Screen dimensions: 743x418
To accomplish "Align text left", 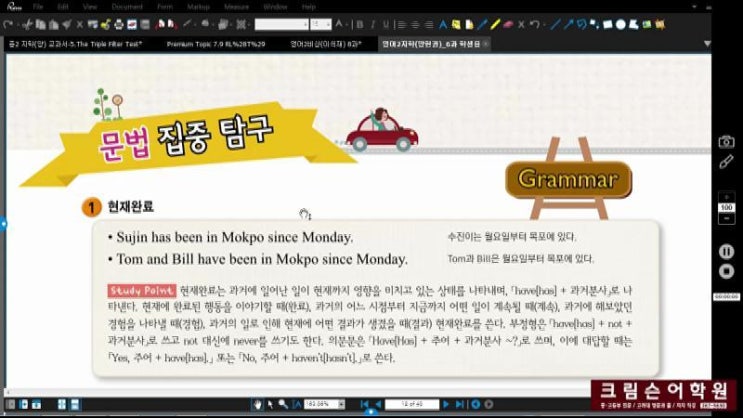I will [x=402, y=24].
